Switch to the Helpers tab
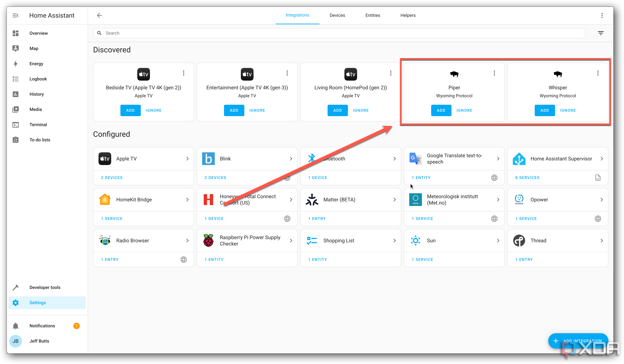Screen dimensions: 624x364 pyautogui.click(x=408, y=15)
